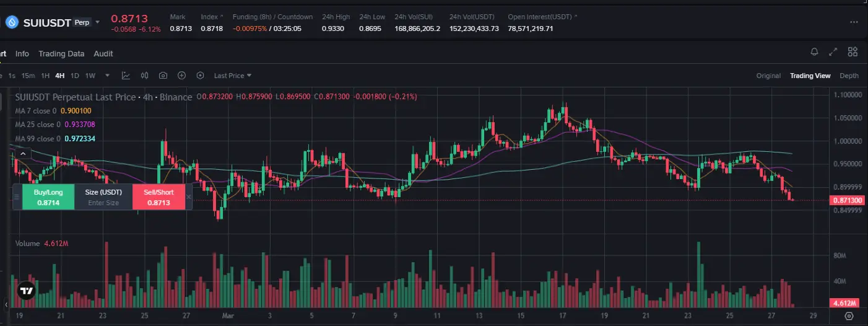Select the MA 99 close indicator legend
868x326 pixels.
[x=55, y=138]
